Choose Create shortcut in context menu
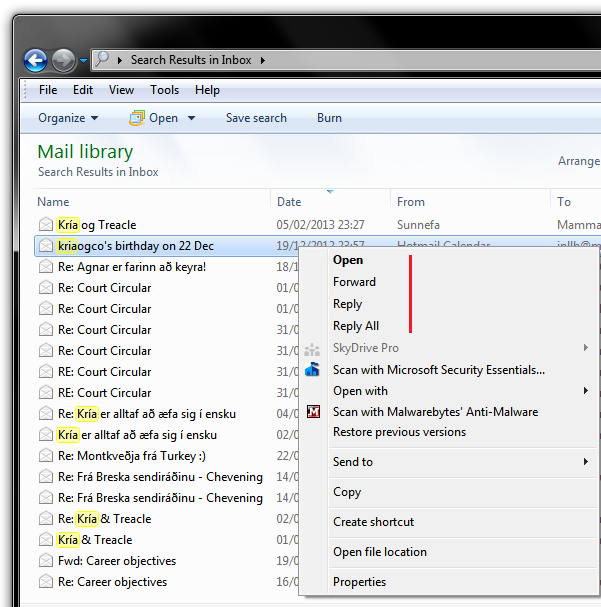The height and width of the screenshot is (607, 601). coord(373,522)
